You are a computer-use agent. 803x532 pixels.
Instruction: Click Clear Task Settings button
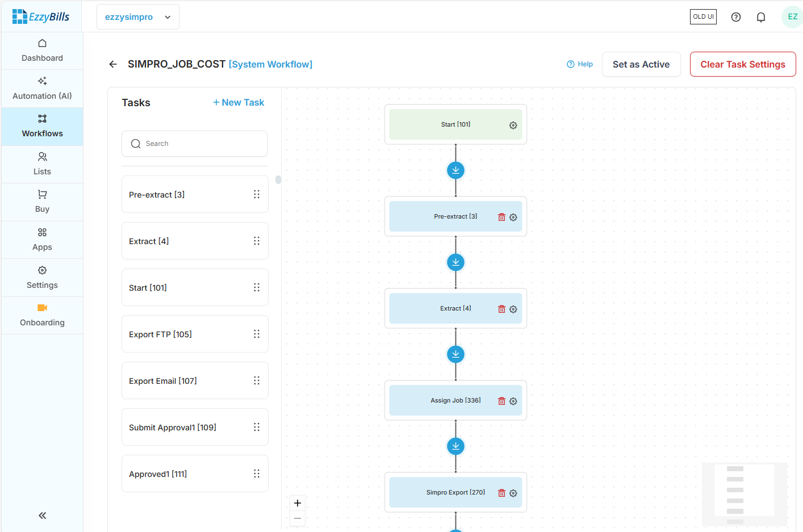742,64
